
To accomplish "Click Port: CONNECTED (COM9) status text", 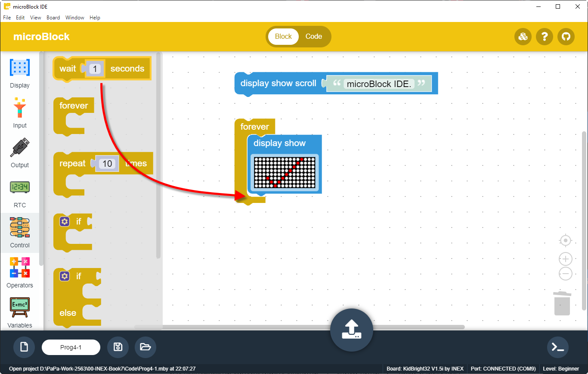I will tap(503, 369).
